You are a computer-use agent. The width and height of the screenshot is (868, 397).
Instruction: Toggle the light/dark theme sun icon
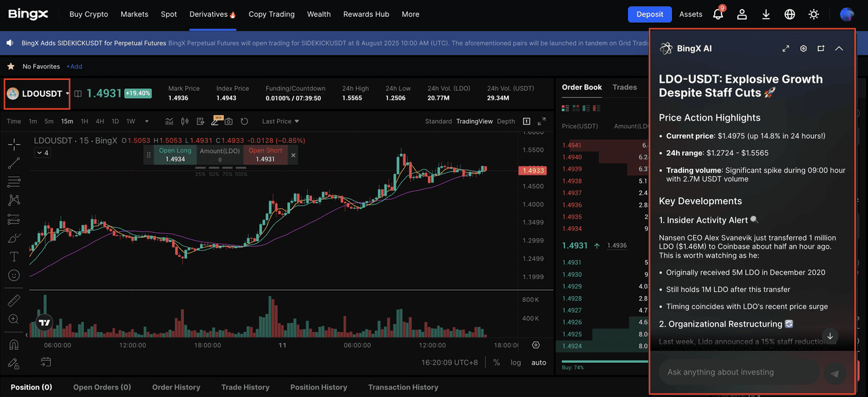(x=814, y=14)
